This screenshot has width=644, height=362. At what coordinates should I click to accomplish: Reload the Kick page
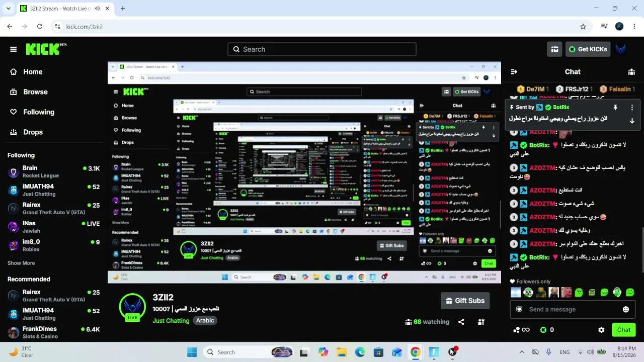tap(40, 27)
